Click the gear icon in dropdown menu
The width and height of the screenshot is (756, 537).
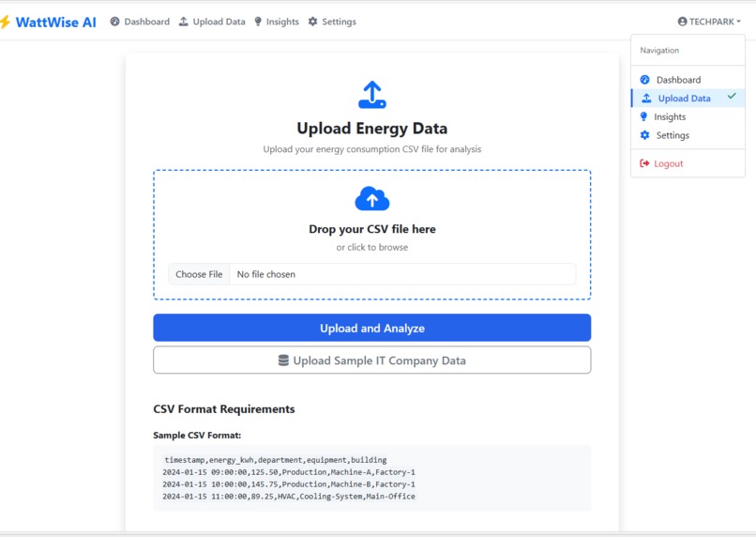tap(645, 135)
